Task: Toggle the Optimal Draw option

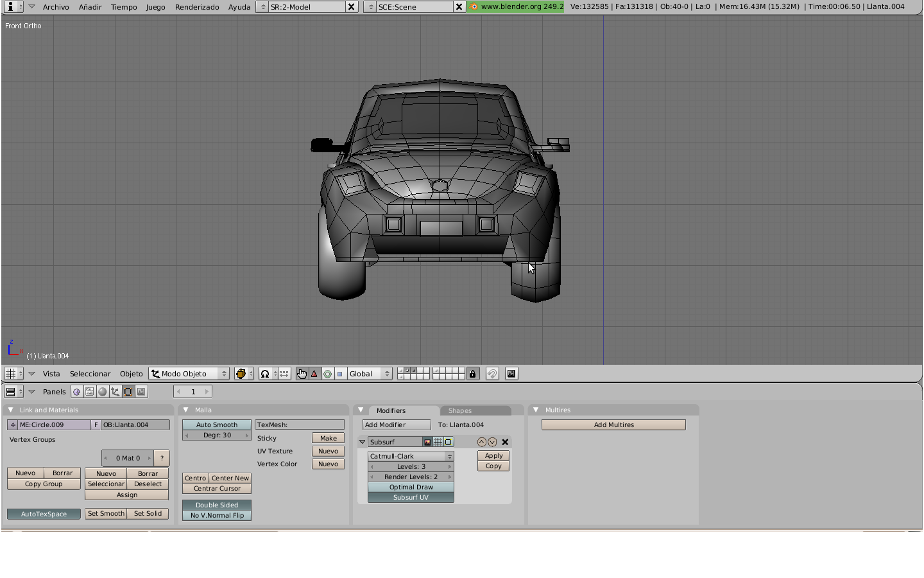Action: click(411, 487)
